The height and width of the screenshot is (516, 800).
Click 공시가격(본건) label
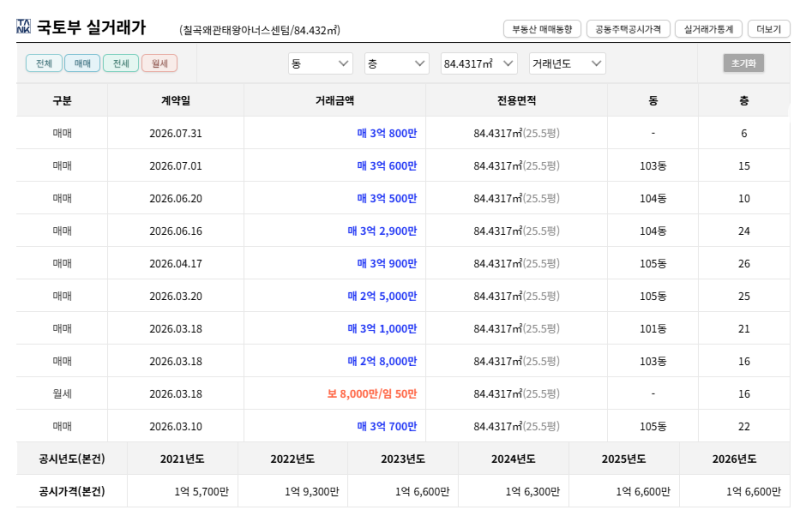(x=72, y=492)
